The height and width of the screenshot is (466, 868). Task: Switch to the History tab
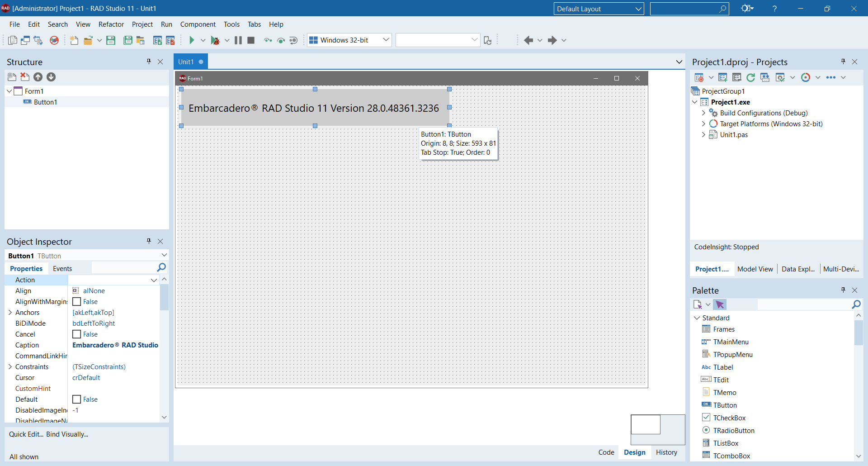pyautogui.click(x=666, y=452)
